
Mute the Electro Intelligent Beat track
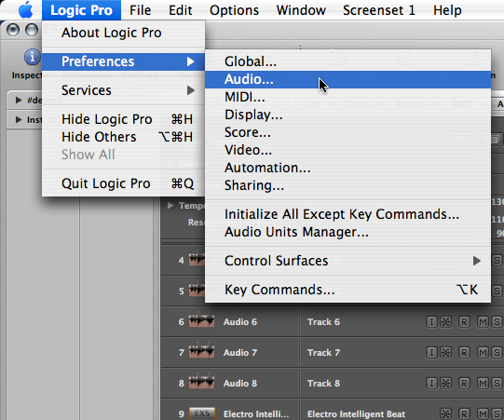point(483,413)
